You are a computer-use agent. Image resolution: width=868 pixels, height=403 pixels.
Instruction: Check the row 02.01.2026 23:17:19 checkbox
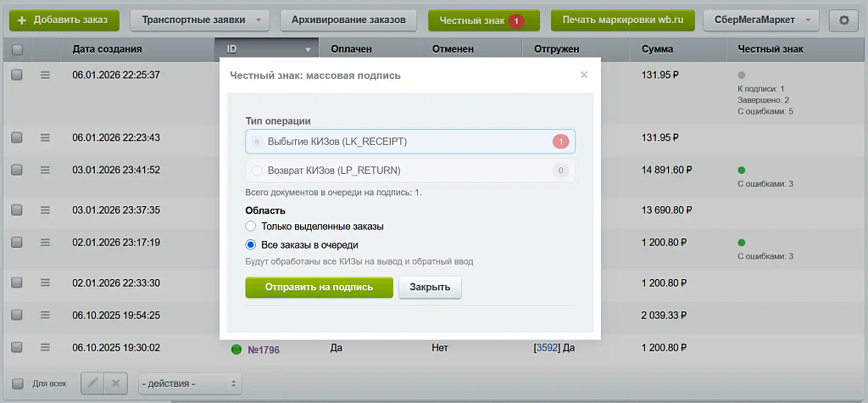pos(17,243)
